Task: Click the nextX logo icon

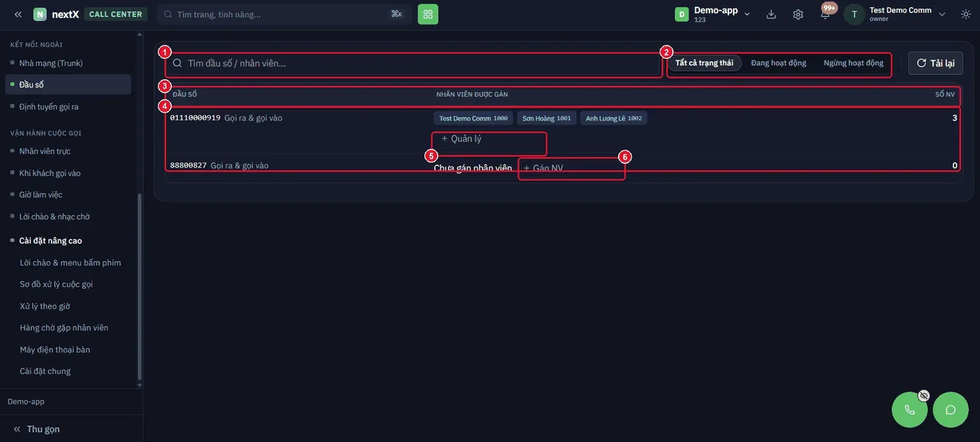Action: coord(40,14)
